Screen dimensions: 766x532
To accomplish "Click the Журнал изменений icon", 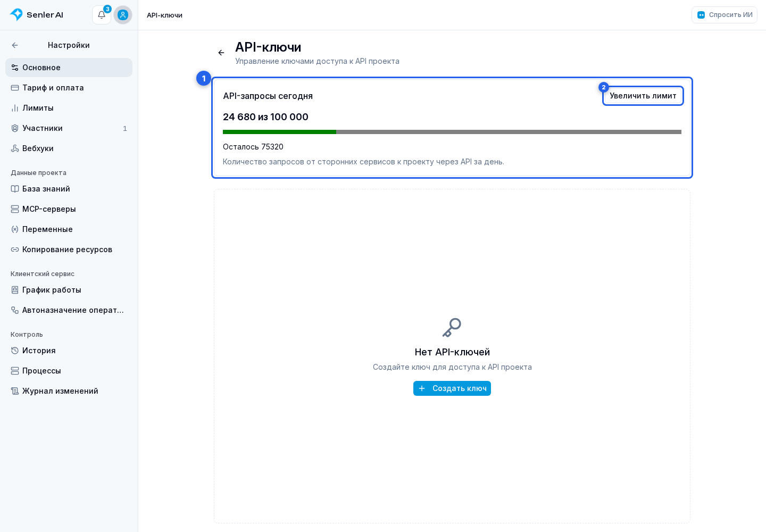I will coord(15,391).
